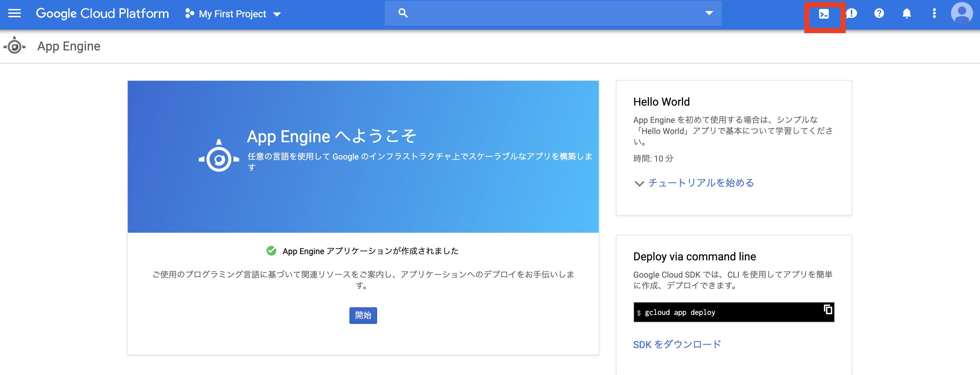Send feedback via the exclamation icon

click(852, 13)
